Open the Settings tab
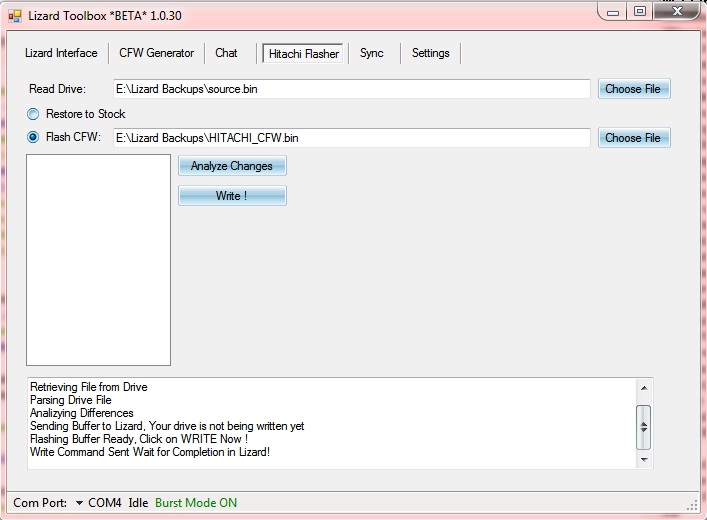The image size is (707, 520). [x=431, y=53]
